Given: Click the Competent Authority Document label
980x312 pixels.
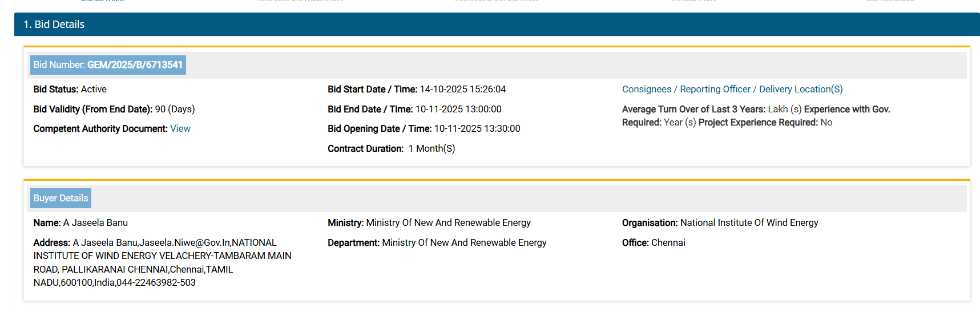Looking at the screenshot, I should pos(100,129).
